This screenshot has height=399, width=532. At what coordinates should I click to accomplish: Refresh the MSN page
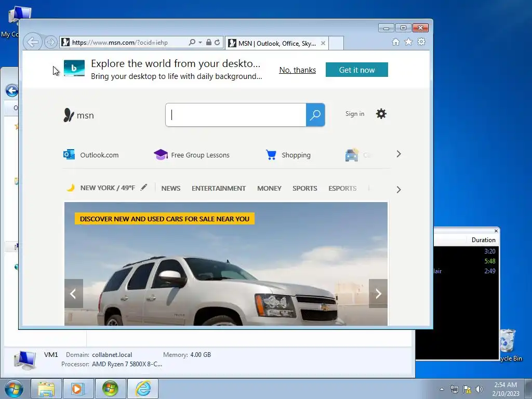pos(217,42)
